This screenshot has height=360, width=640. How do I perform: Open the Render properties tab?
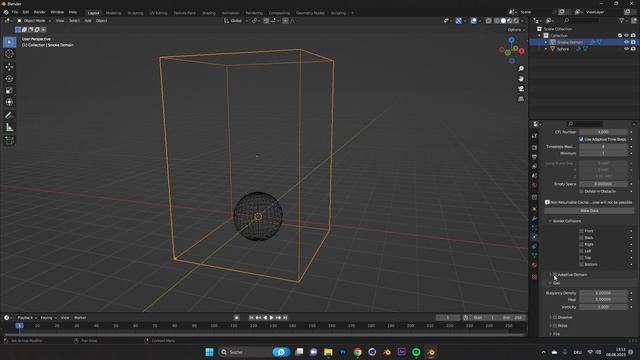(x=534, y=147)
